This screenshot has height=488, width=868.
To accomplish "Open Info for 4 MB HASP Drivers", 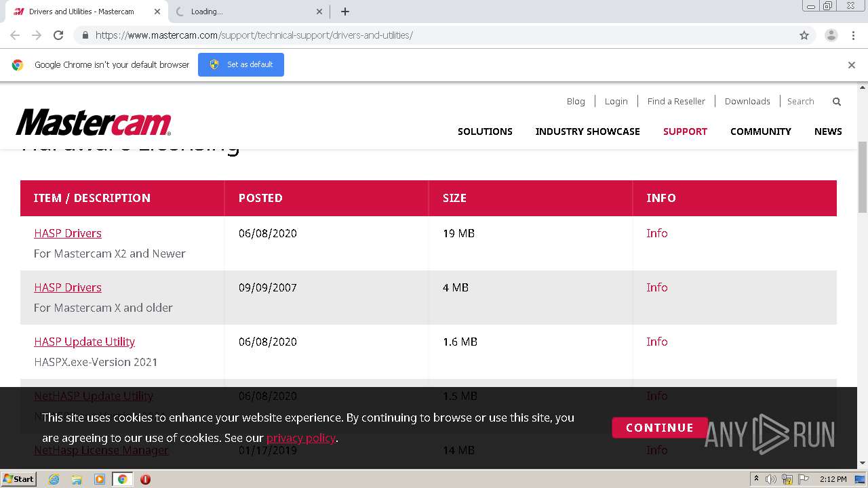I will [x=657, y=287].
